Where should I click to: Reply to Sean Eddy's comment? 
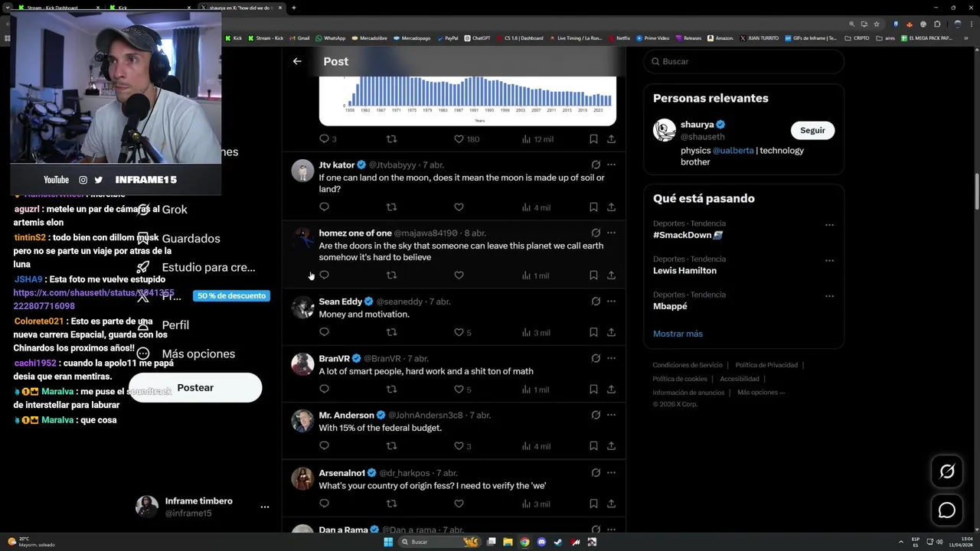[324, 332]
